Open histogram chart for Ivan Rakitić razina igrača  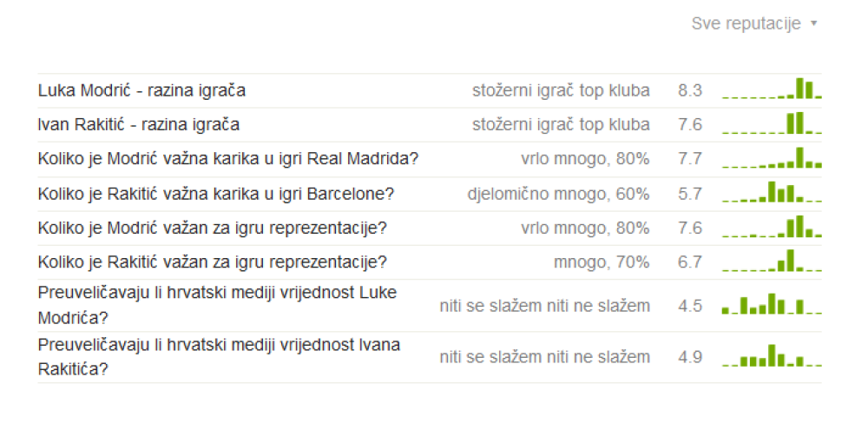pos(772,123)
